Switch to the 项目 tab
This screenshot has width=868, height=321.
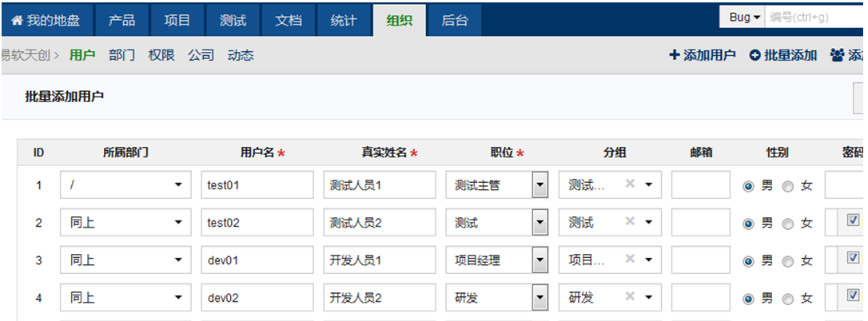(x=177, y=21)
